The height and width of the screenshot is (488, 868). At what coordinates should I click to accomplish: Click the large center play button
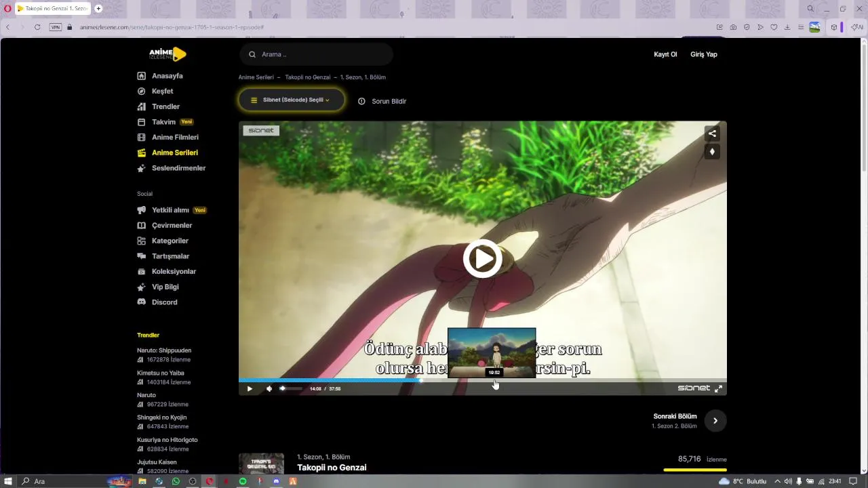(x=483, y=258)
